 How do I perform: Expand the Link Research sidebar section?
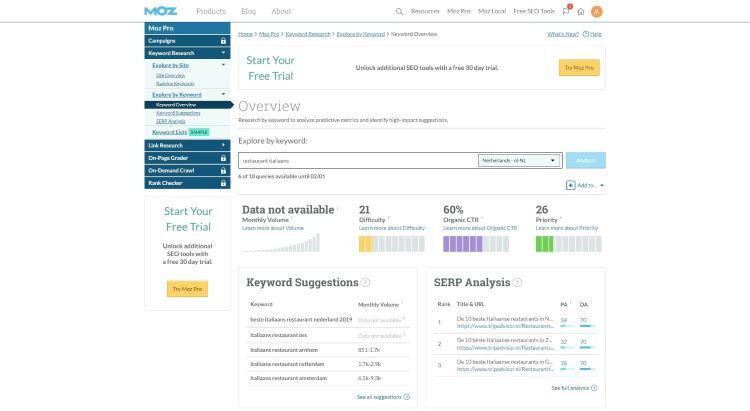(188, 145)
